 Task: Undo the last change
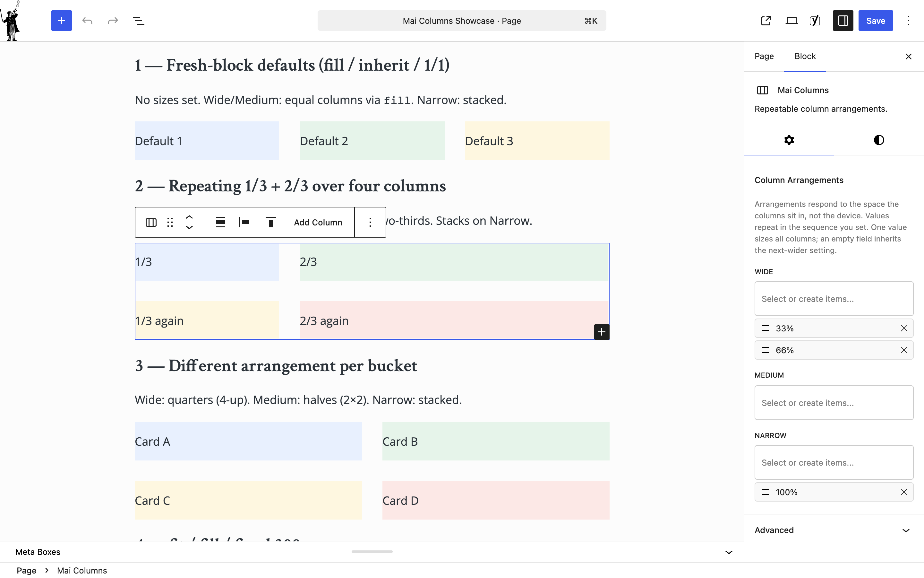tap(88, 21)
